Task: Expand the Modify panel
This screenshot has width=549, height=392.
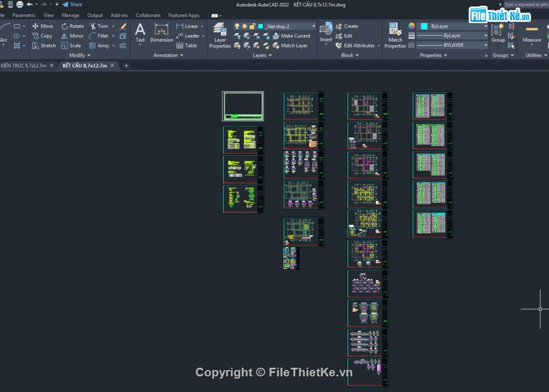Action: click(77, 55)
